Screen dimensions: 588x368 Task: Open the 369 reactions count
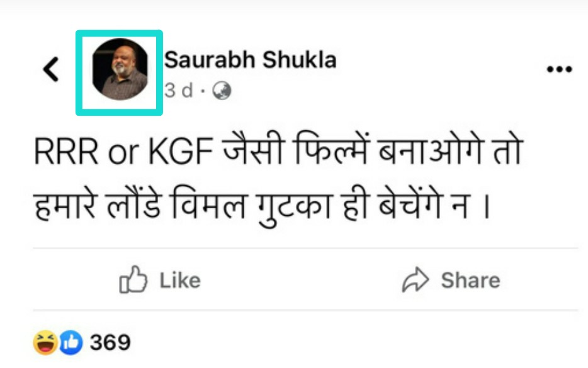pyautogui.click(x=110, y=343)
